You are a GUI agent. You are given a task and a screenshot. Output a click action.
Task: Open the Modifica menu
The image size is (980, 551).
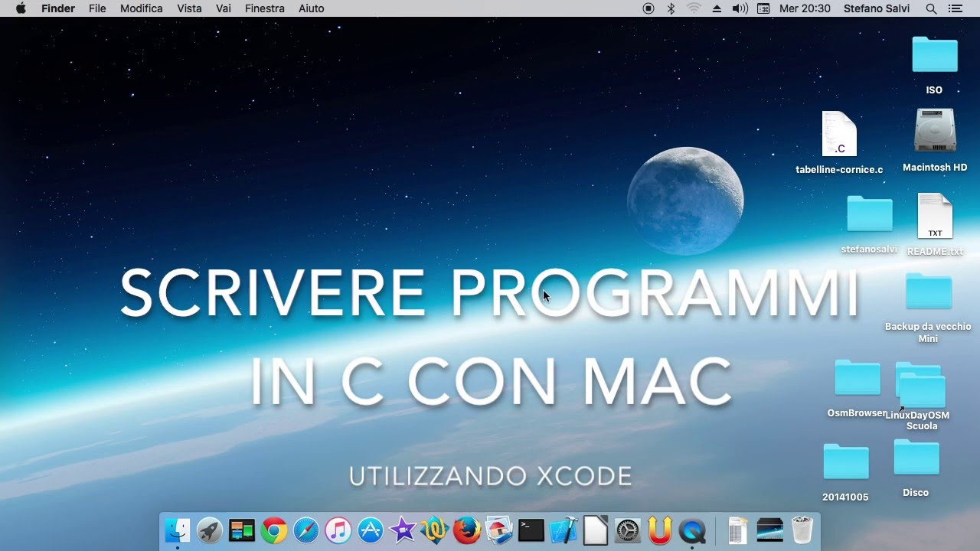(142, 8)
